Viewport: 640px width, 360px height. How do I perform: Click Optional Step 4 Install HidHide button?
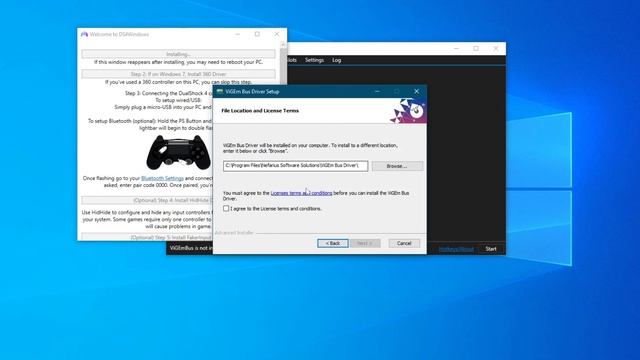(x=147, y=200)
